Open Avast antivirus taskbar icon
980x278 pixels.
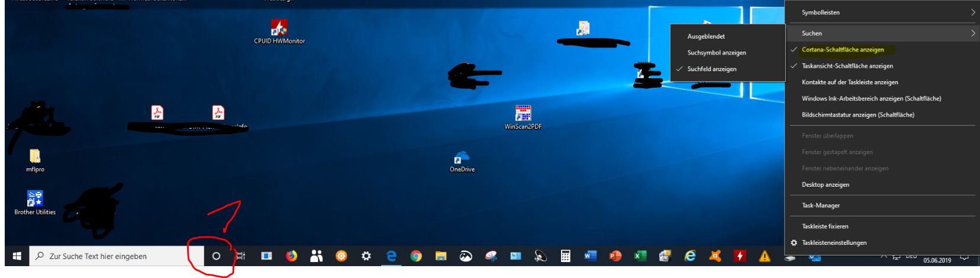[715, 256]
